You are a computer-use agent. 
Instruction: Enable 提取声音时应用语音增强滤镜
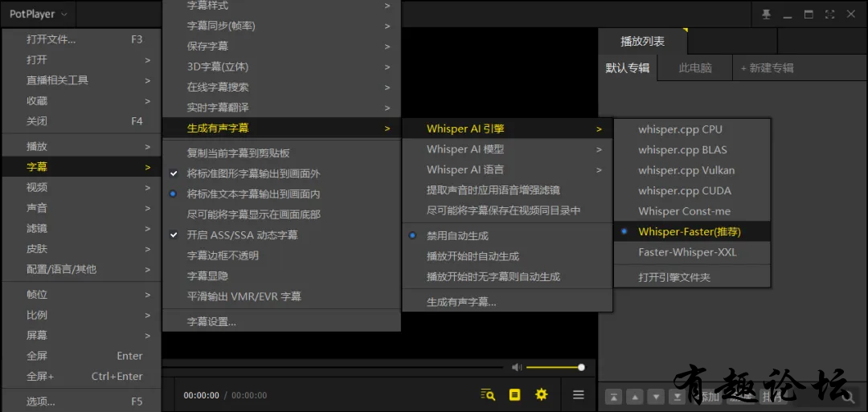[508, 190]
